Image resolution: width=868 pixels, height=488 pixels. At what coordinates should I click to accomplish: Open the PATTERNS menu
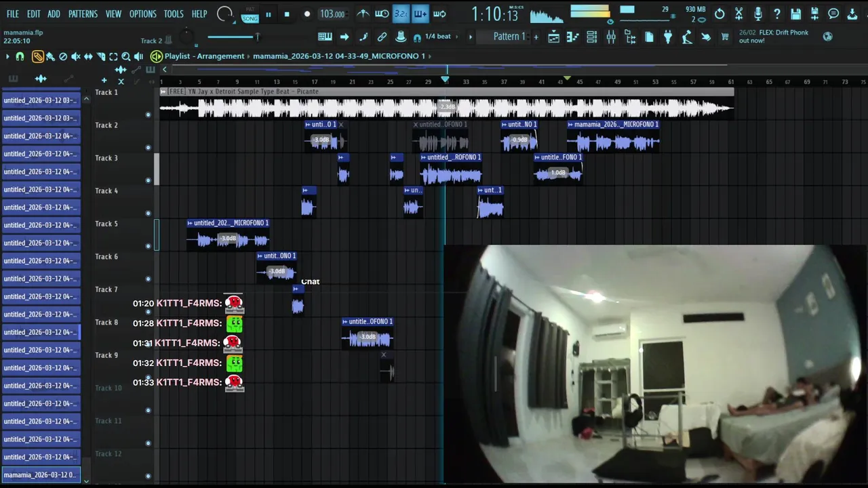coord(83,14)
